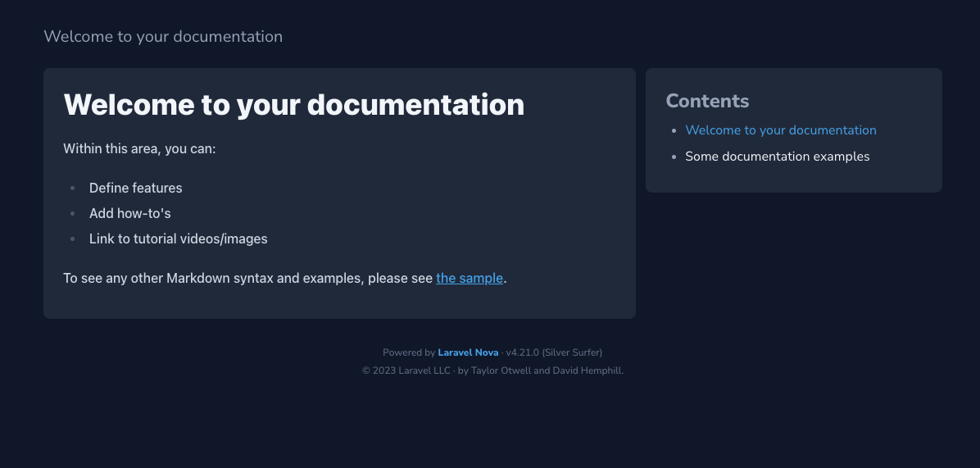
Task: Open 'the sample' hyperlink in the paragraph
Action: pyautogui.click(x=469, y=279)
